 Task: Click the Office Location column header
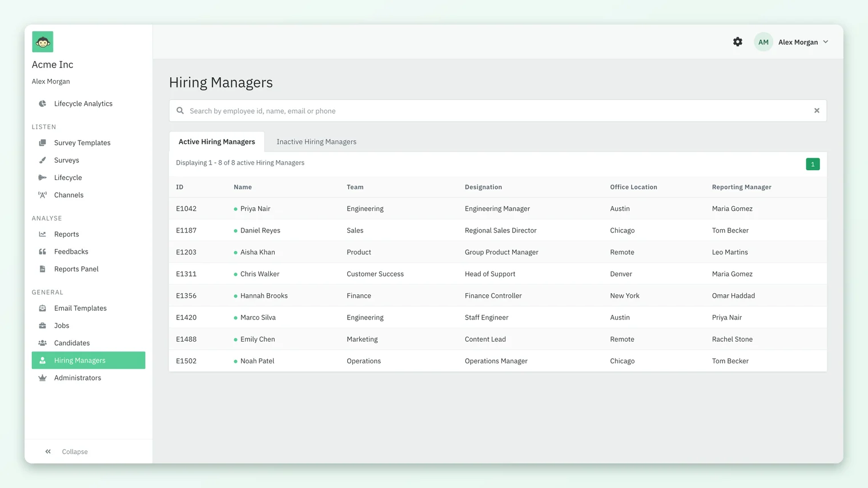633,187
